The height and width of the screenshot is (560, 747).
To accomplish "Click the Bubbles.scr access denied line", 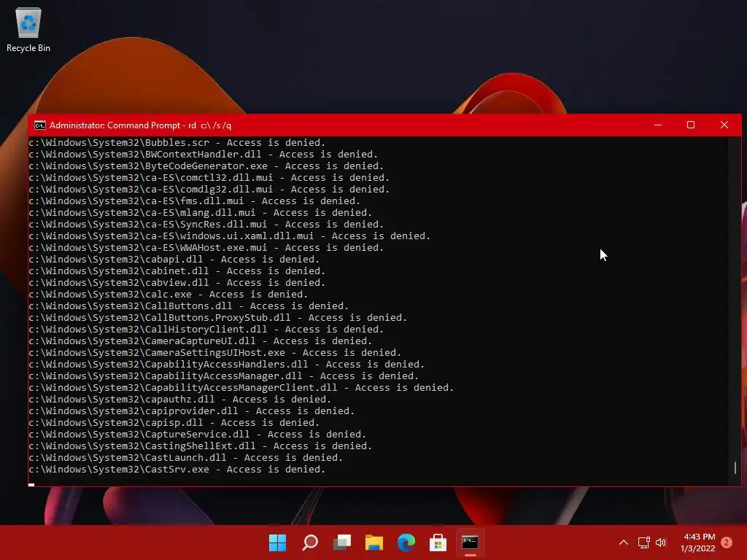I will [x=177, y=143].
